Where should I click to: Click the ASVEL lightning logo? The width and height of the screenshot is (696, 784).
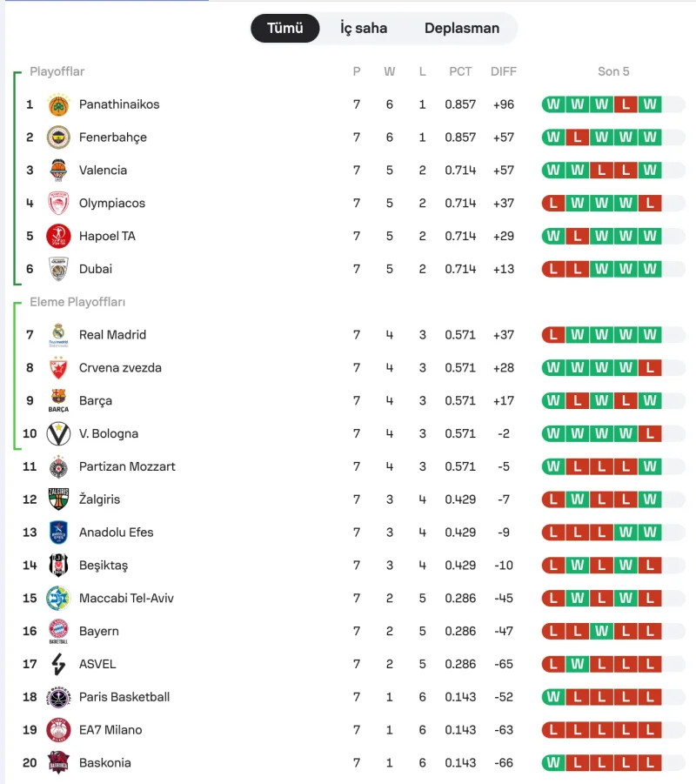(x=58, y=664)
